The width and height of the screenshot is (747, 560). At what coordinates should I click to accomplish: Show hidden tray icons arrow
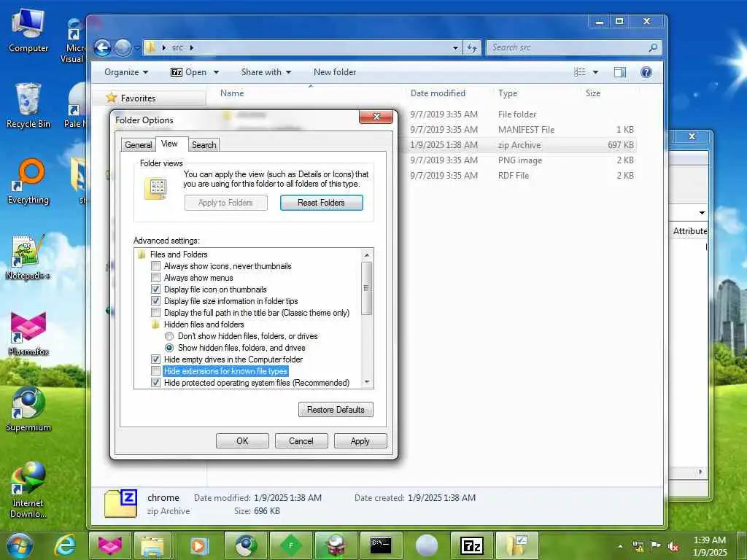click(x=620, y=546)
